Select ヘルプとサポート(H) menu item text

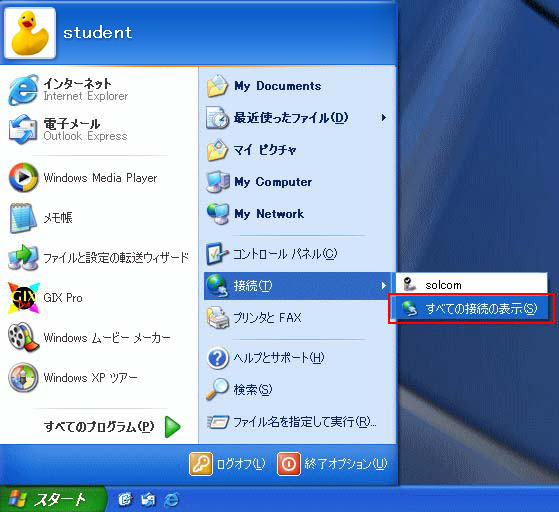point(279,358)
